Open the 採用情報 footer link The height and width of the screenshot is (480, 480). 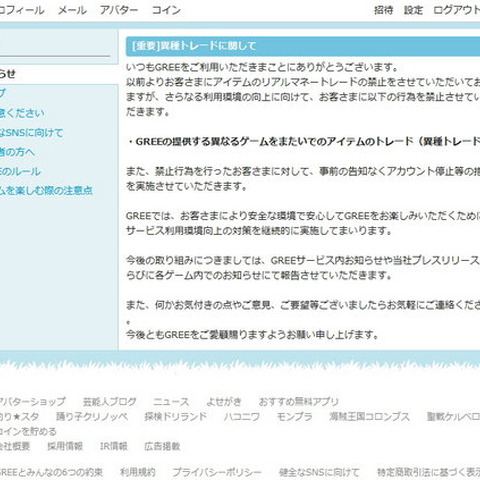(65, 446)
